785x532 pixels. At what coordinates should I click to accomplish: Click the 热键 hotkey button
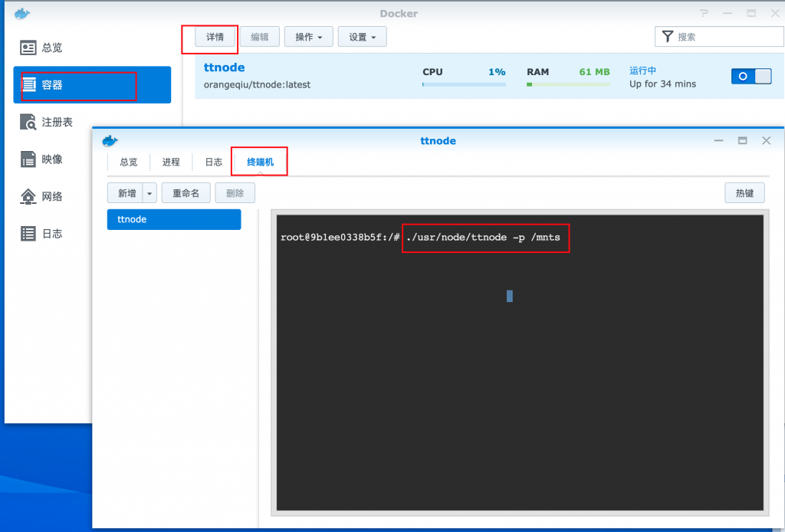click(x=744, y=193)
